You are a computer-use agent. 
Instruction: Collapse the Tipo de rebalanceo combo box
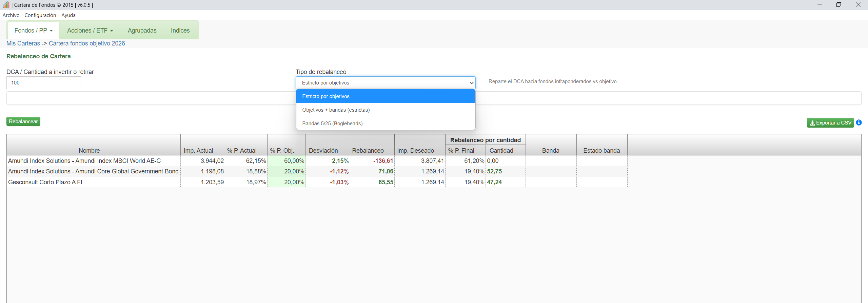(x=385, y=83)
